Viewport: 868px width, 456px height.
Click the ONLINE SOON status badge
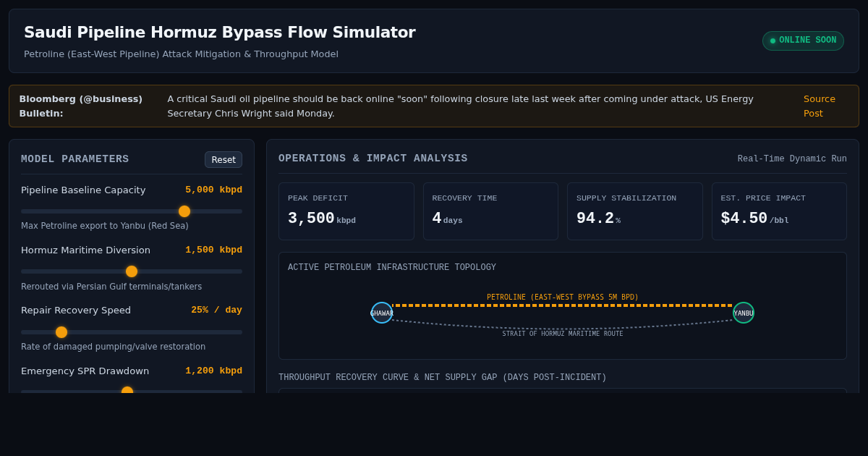pos(803,41)
